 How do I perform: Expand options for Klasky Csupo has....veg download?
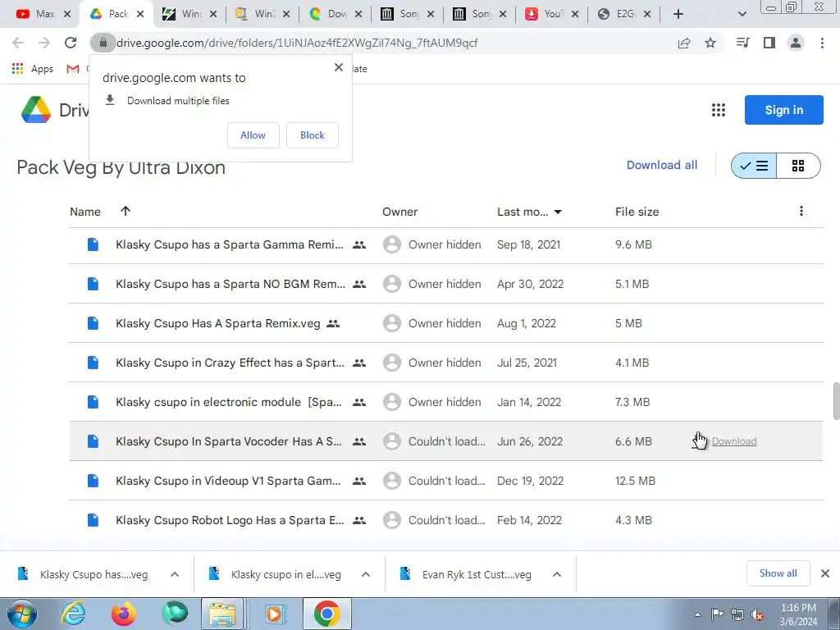pyautogui.click(x=175, y=574)
